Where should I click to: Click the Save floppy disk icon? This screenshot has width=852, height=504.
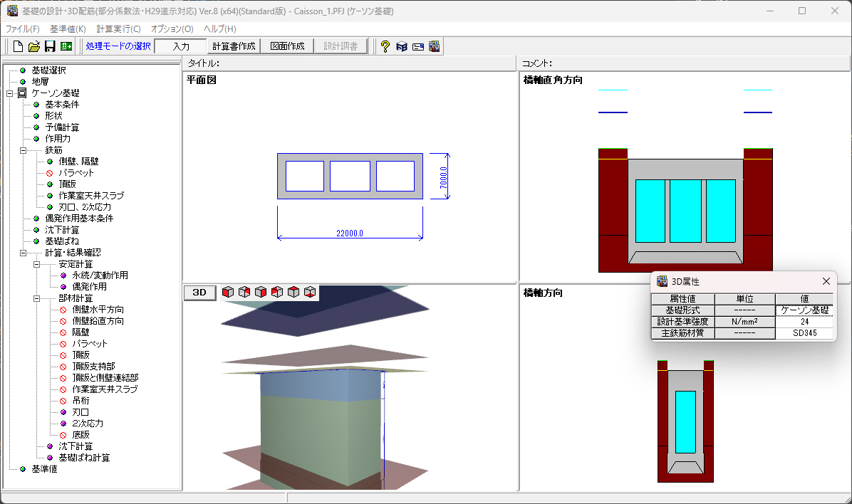50,46
